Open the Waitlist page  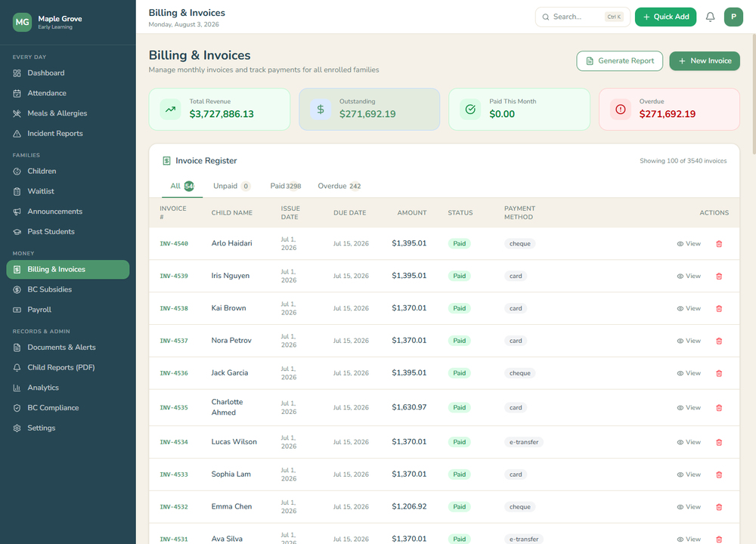[68, 191]
